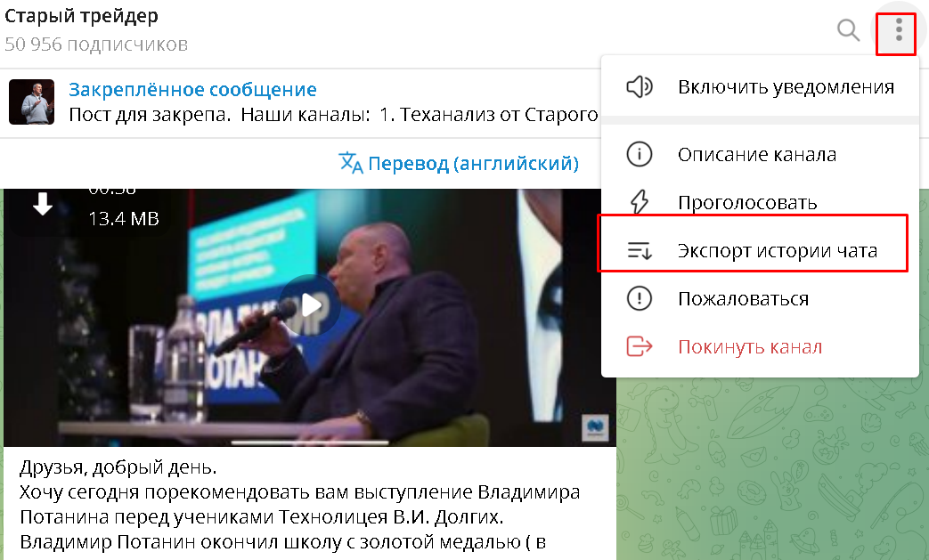The image size is (929, 560).
Task: Click the pinned message speaker thumbnail
Action: click(31, 101)
